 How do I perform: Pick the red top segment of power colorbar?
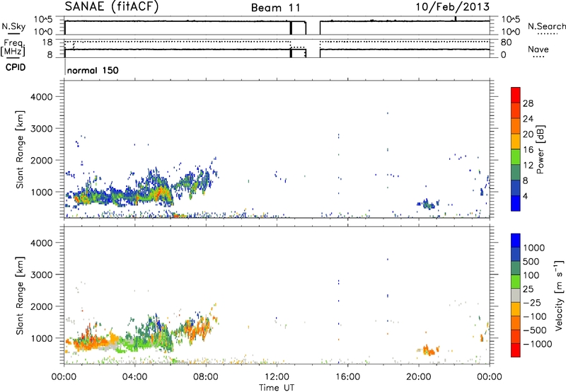pos(516,95)
